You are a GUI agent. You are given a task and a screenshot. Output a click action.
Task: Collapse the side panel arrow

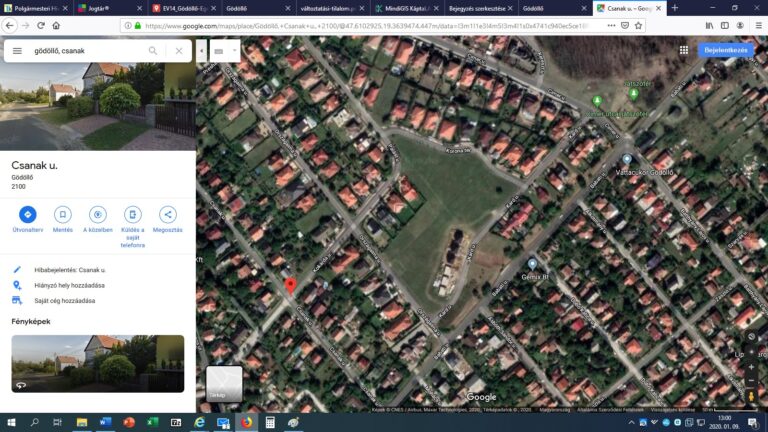[x=201, y=50]
